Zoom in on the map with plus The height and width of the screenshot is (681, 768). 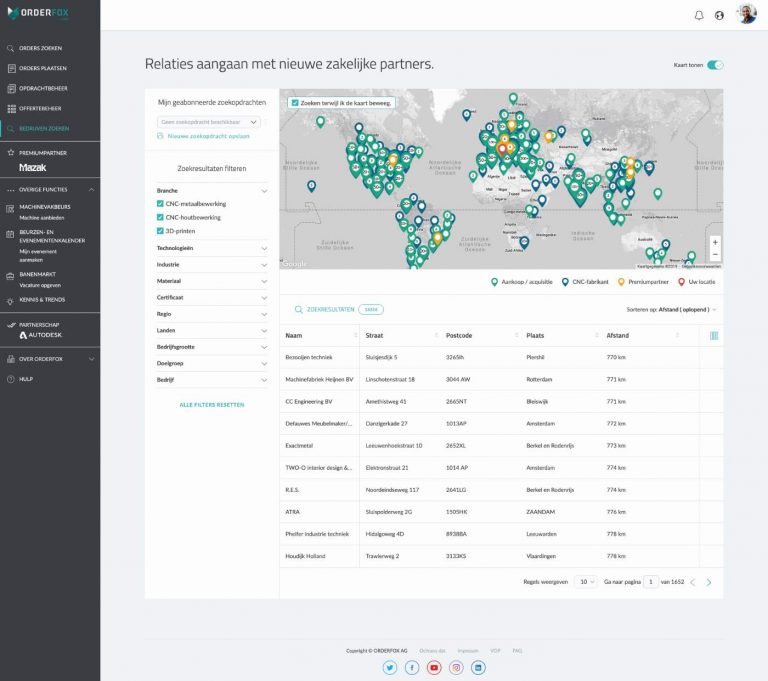714,242
